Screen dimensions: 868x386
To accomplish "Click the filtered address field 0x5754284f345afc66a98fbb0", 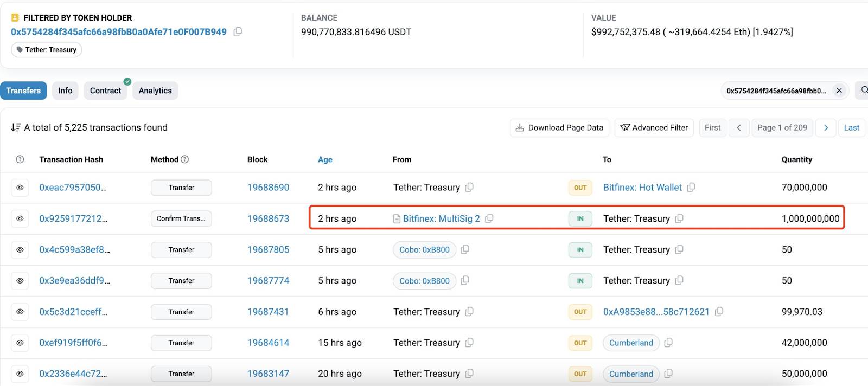I will click(x=786, y=91).
